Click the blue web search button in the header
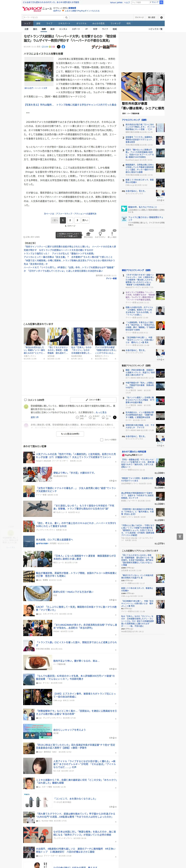This screenshot has height=868, width=186. (x=161, y=2)
